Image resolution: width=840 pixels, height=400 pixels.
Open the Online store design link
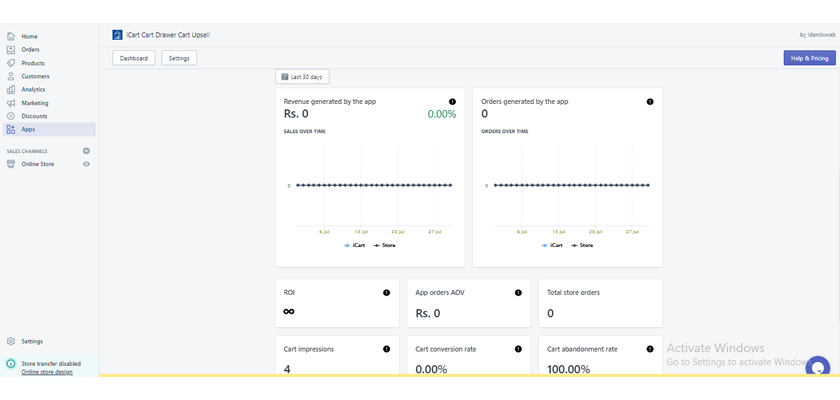[49, 372]
